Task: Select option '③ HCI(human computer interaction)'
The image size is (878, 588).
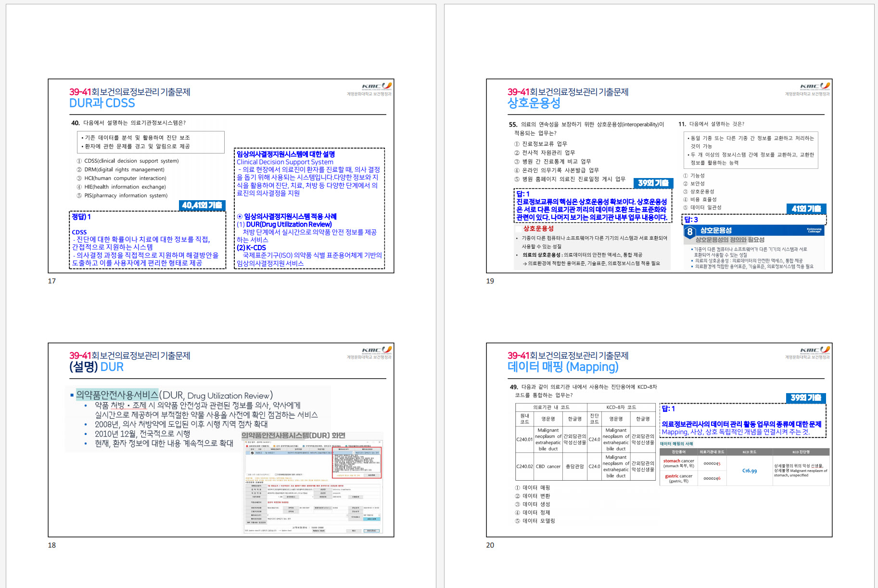Action: [x=121, y=178]
